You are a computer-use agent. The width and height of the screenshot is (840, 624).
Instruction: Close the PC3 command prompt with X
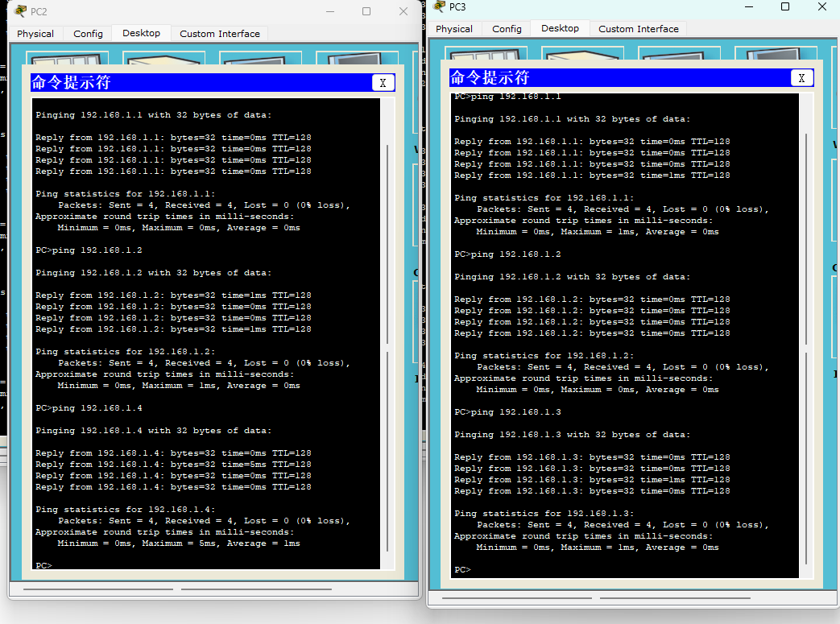[x=801, y=78]
